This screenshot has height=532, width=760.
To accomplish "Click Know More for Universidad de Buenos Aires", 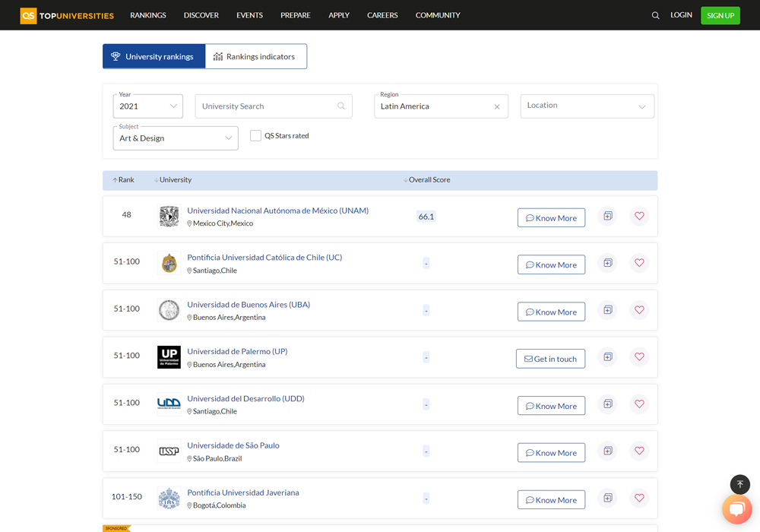I will (x=551, y=312).
